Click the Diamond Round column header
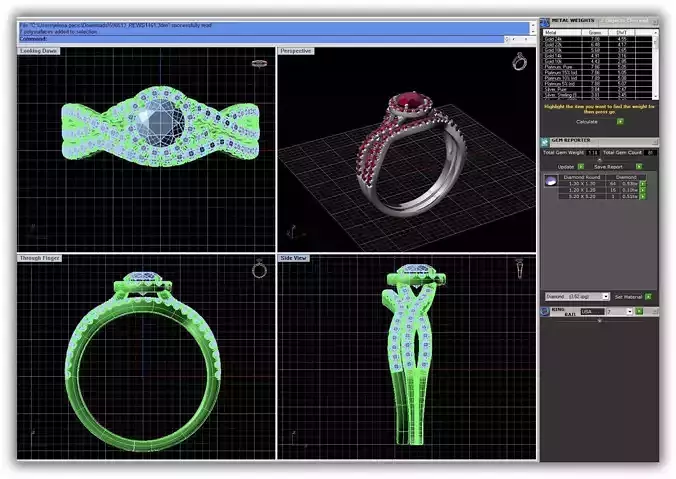Screen dimensions: 676x479 tap(582, 177)
